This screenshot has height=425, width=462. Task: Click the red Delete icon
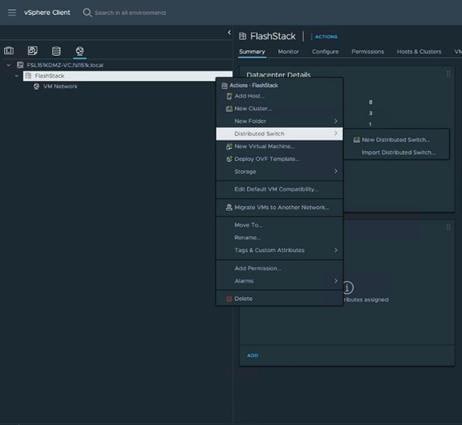point(229,299)
